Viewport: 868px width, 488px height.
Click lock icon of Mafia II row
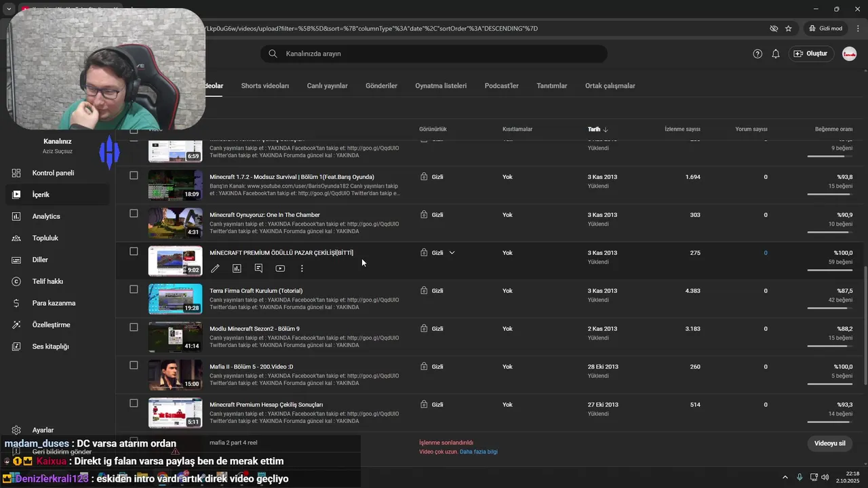tap(424, 367)
